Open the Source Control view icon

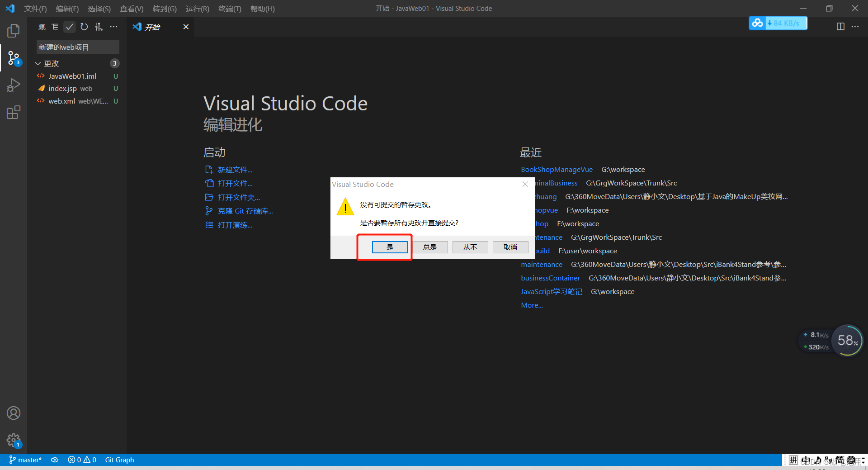14,58
